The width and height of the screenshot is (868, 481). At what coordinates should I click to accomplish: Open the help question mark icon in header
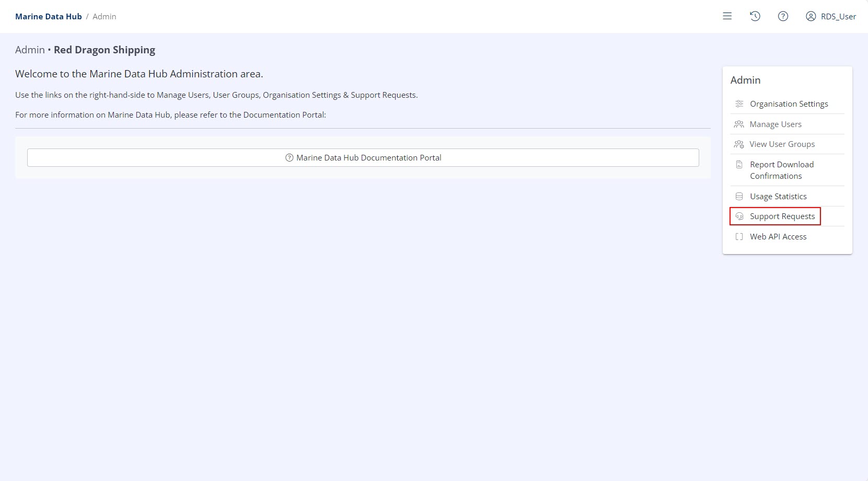point(783,16)
